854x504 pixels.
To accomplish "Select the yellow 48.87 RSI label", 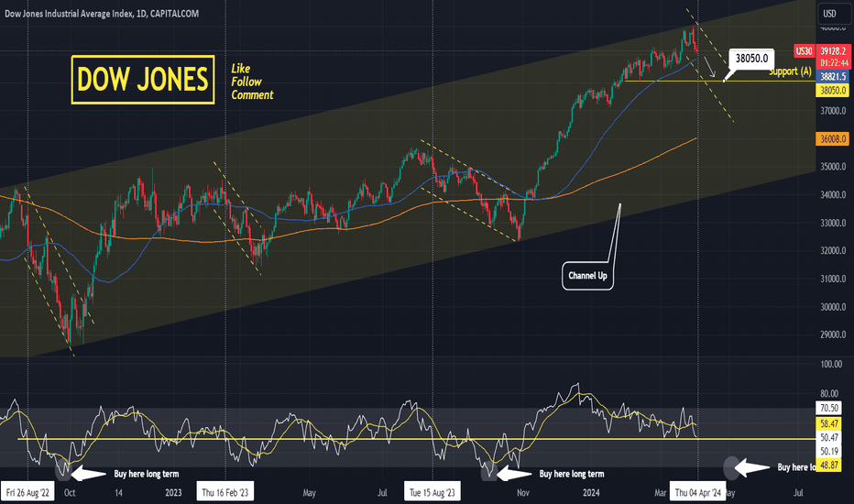I will coord(829,465).
